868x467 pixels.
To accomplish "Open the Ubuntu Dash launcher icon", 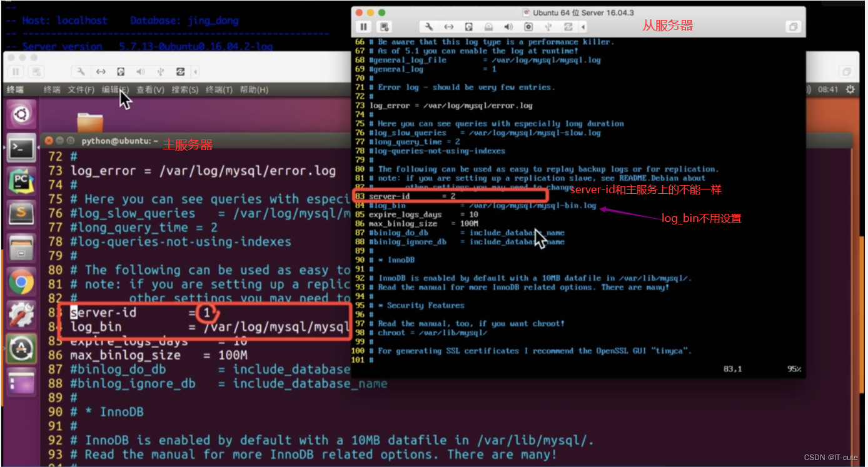I will pos(21,115).
